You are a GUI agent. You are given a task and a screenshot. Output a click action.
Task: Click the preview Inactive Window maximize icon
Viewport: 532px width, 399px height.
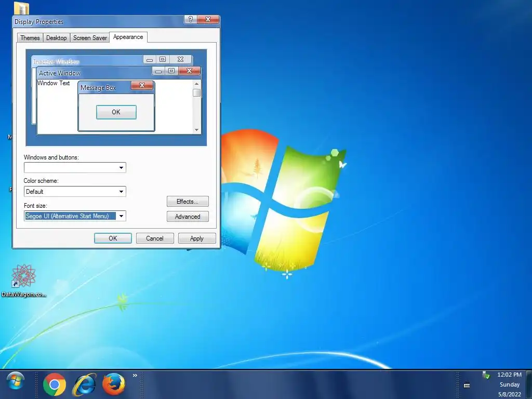pyautogui.click(x=163, y=59)
